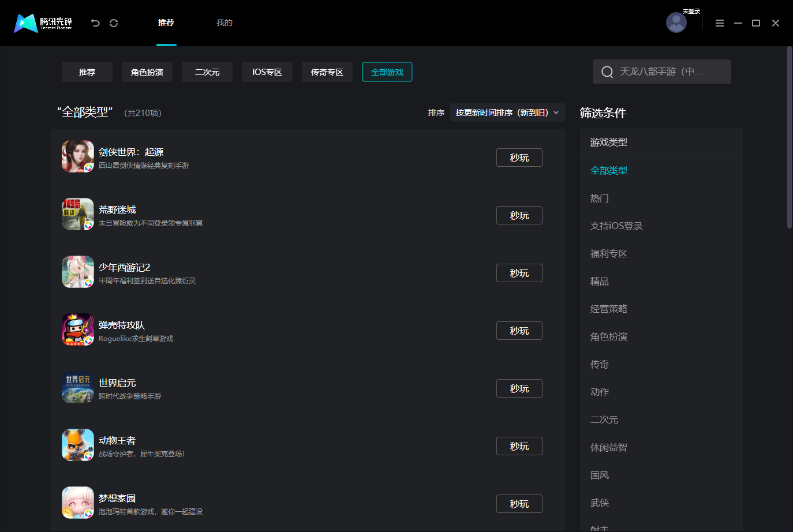
Task: Click the search magnifier icon
Action: (x=607, y=72)
